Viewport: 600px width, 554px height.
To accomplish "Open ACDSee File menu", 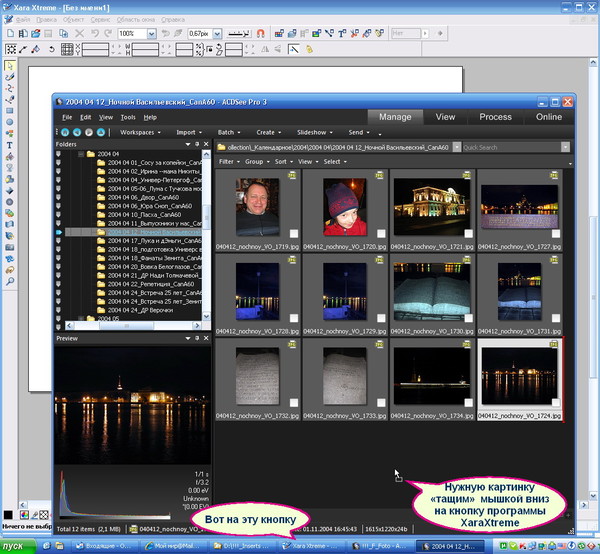I will coord(67,117).
